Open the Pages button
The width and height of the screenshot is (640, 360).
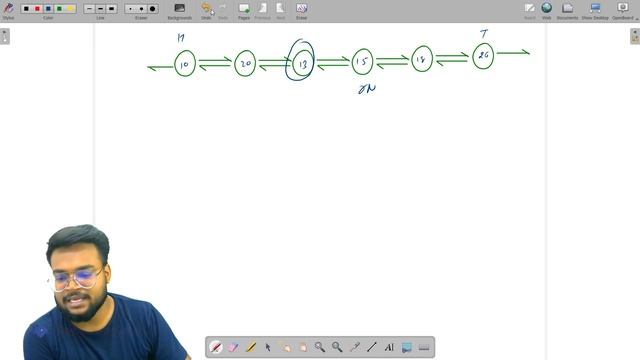coord(244,11)
